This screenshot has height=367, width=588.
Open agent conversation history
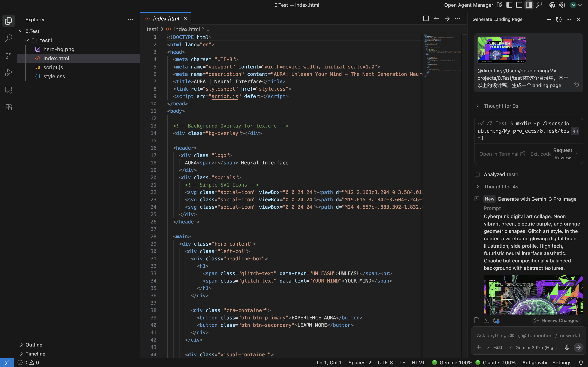[x=559, y=19]
